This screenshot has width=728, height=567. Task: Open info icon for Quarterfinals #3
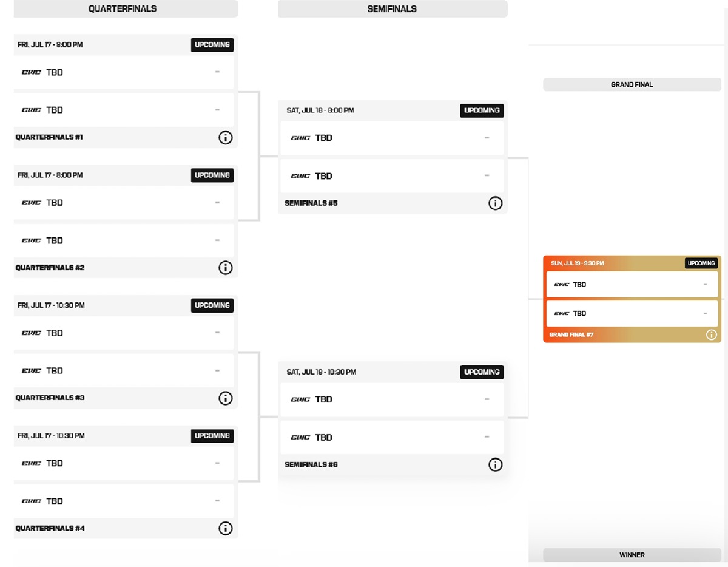pyautogui.click(x=225, y=398)
